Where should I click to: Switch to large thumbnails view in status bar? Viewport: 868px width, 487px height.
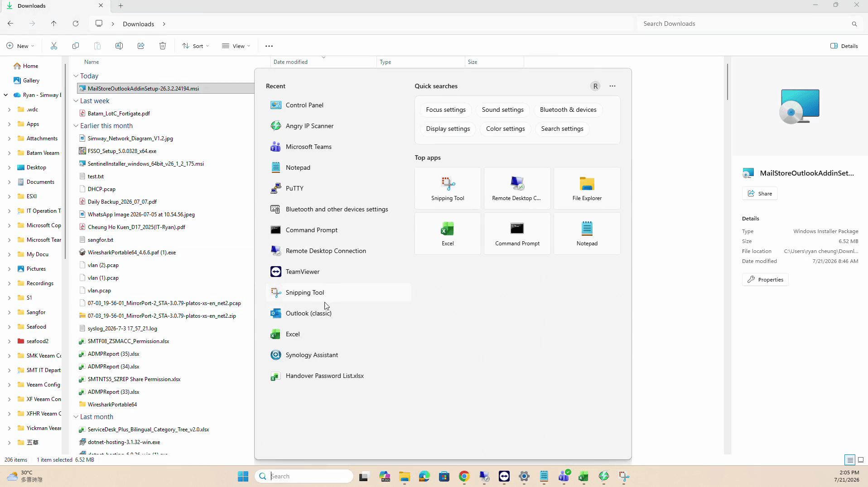tap(861, 460)
